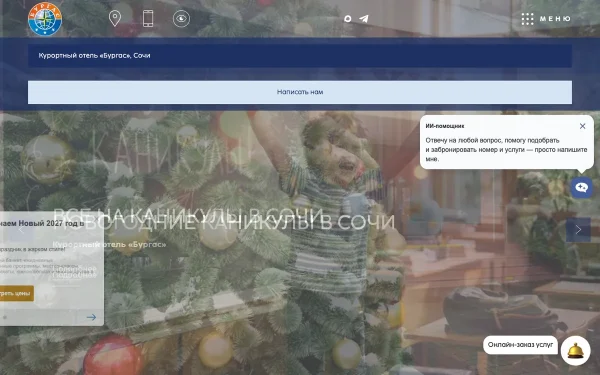
Task: Open the МЕНЮ menu label
Action: coord(555,19)
